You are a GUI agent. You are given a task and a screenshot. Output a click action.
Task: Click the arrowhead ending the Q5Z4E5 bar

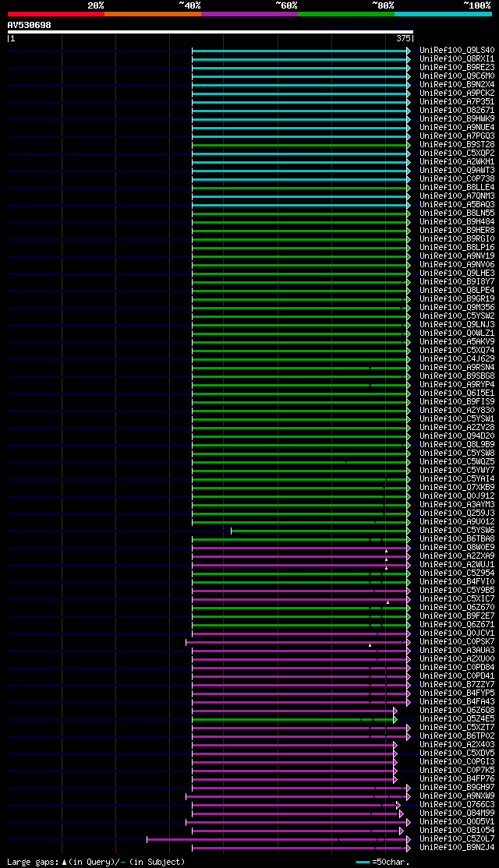tap(395, 720)
